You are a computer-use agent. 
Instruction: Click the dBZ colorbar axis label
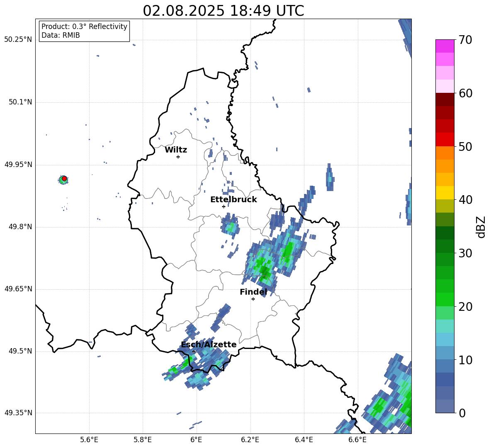pos(480,227)
